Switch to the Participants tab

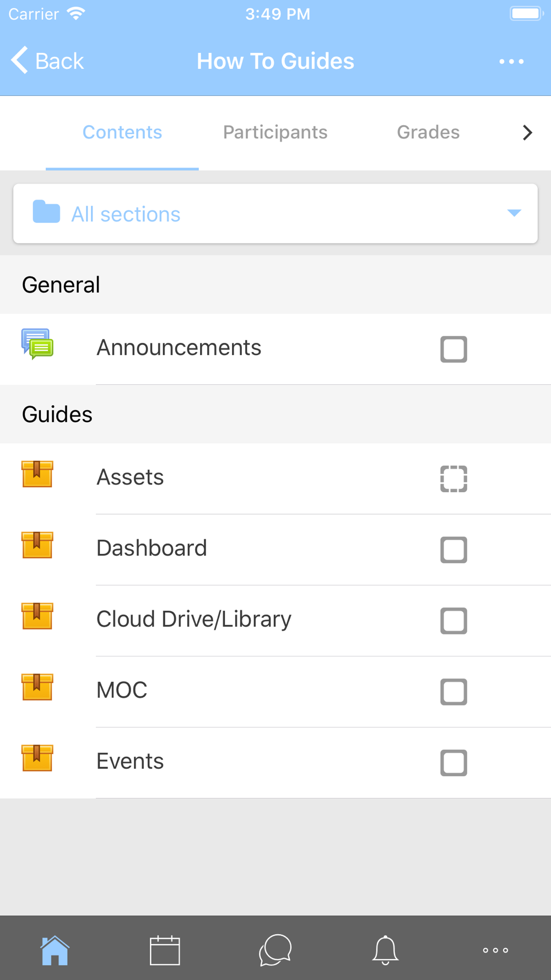[275, 132]
